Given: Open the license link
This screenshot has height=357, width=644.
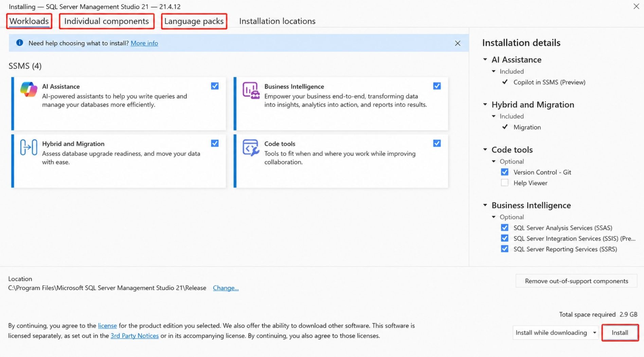Looking at the screenshot, I should tap(107, 326).
